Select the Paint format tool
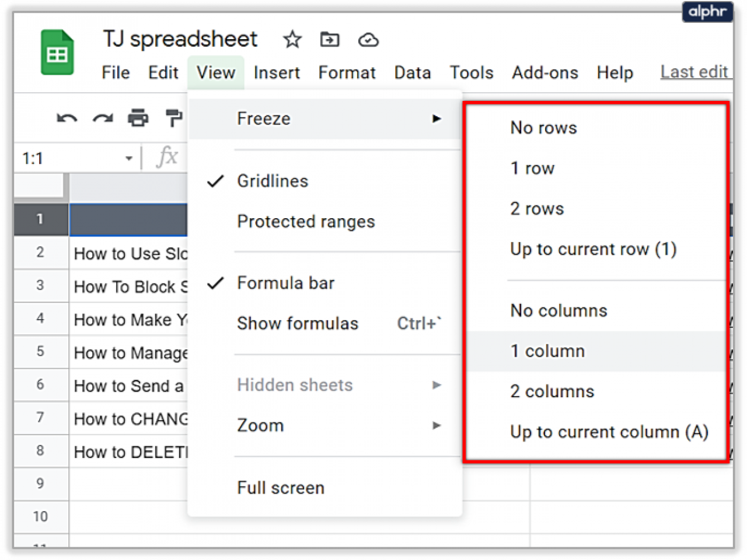The height and width of the screenshot is (560, 747). (x=173, y=117)
